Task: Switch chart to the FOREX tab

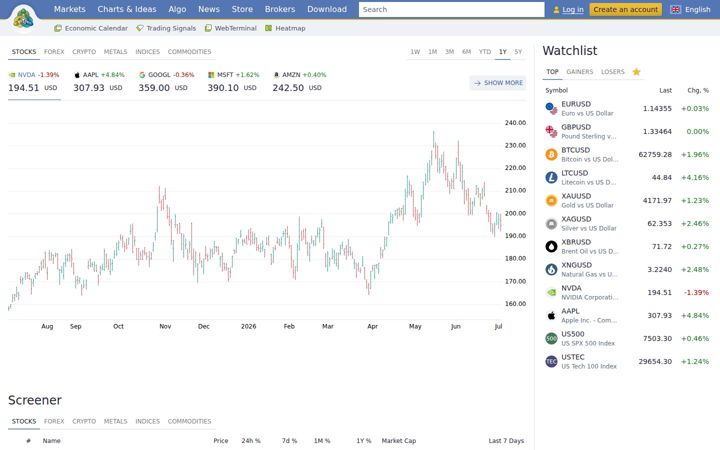Action: (x=54, y=52)
